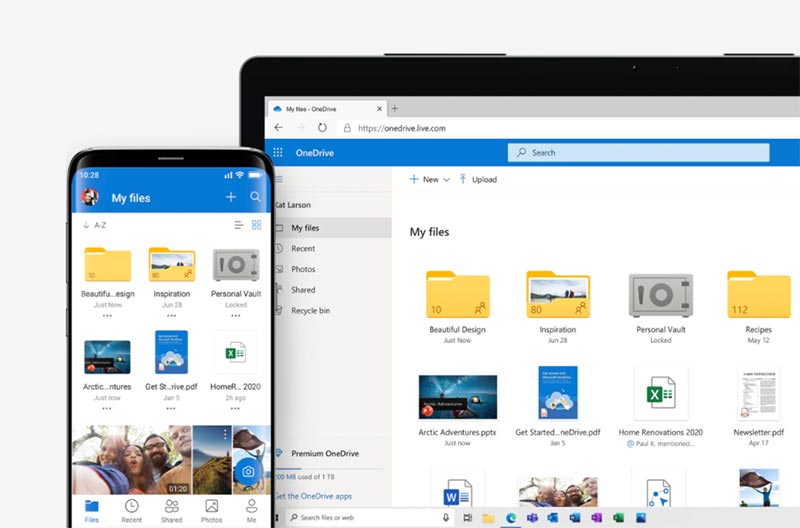Select My files in the web sidebar

[x=334, y=228]
